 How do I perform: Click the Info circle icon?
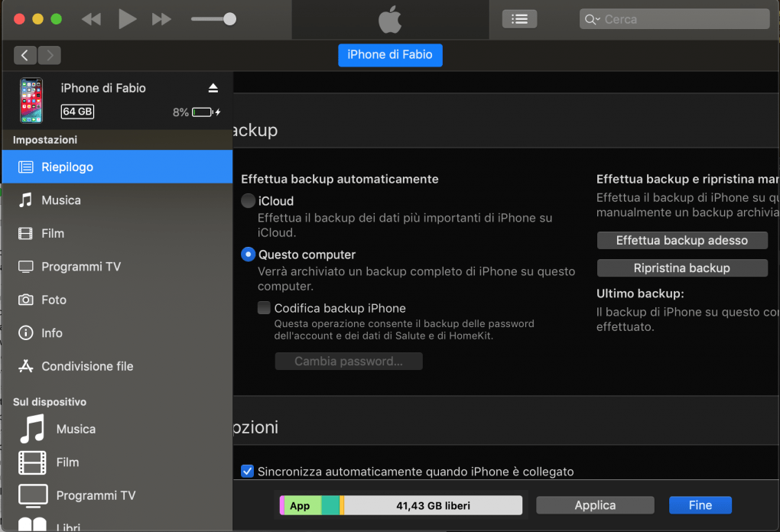[26, 332]
